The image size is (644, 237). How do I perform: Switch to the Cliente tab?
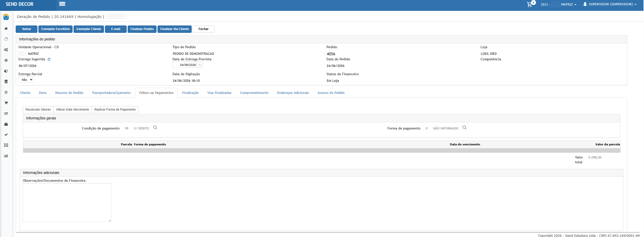(25, 93)
